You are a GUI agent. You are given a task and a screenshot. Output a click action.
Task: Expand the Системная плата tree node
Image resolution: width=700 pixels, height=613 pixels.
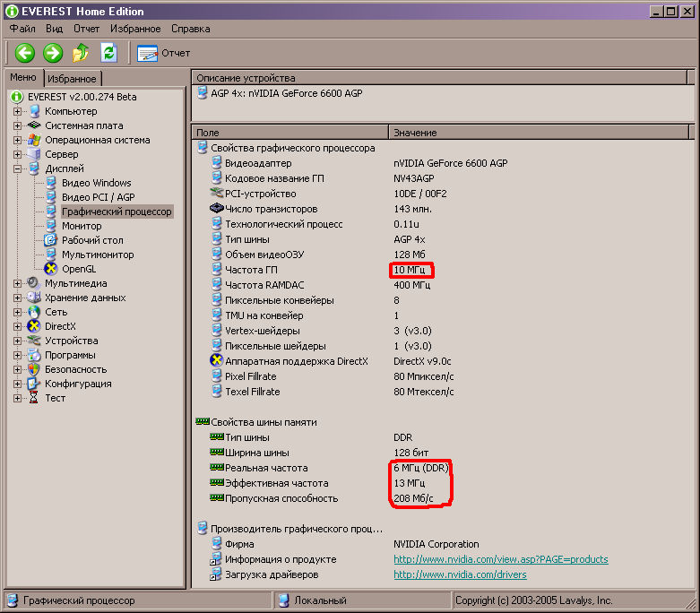17,125
